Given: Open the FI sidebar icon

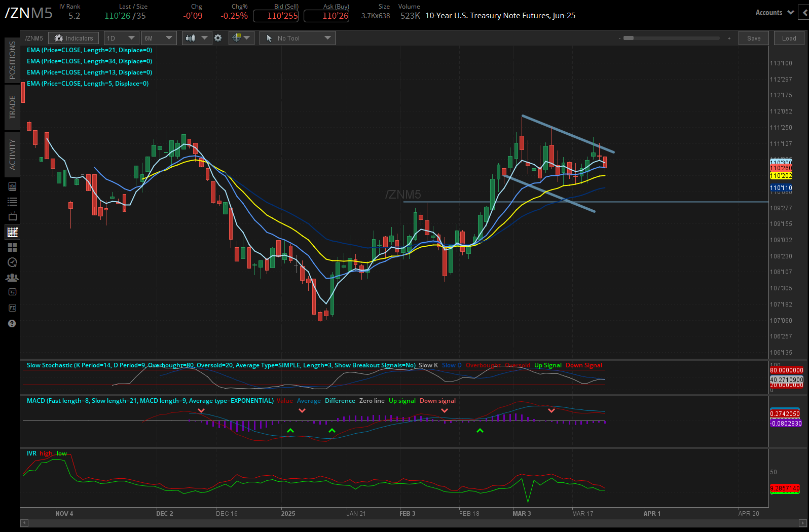Looking at the screenshot, I should click(13, 308).
